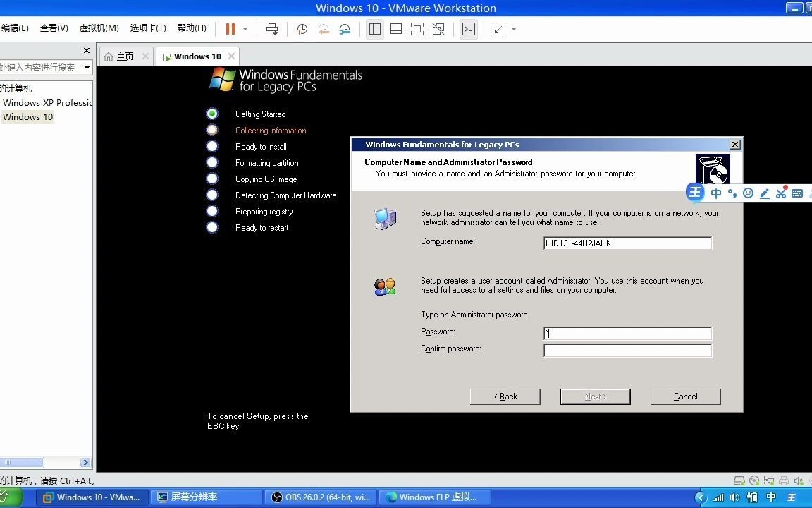Click the handwriting pen icon on IME bar
This screenshot has width=812, height=508.
point(764,193)
